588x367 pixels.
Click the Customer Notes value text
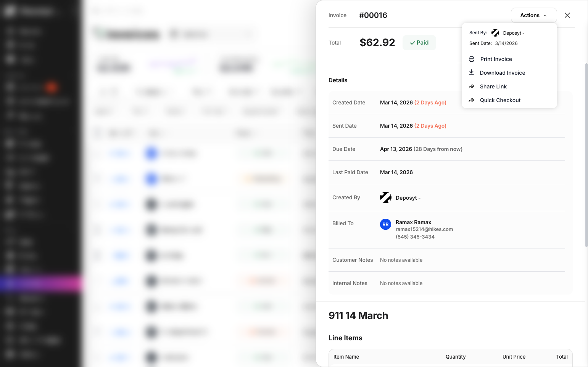pos(401,260)
